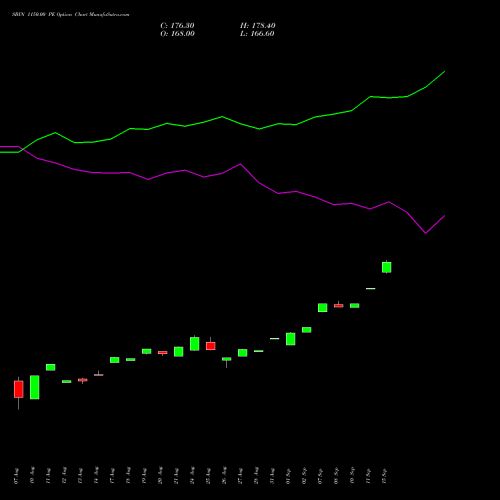Click the PE Options Chart title text

pyautogui.click(x=70, y=14)
